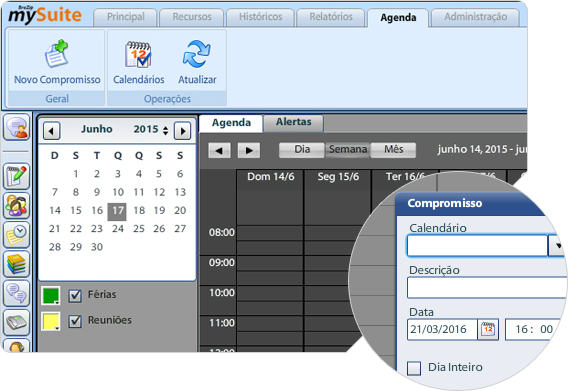
Task: Expand the Calendário dropdown arrow
Action: (558, 246)
